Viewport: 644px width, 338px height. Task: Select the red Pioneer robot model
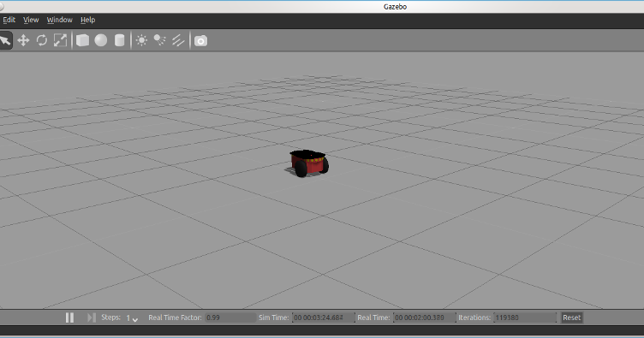(308, 163)
